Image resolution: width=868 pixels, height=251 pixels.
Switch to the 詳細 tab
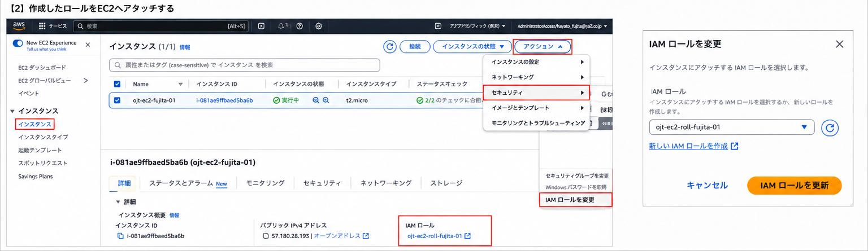[x=124, y=183]
